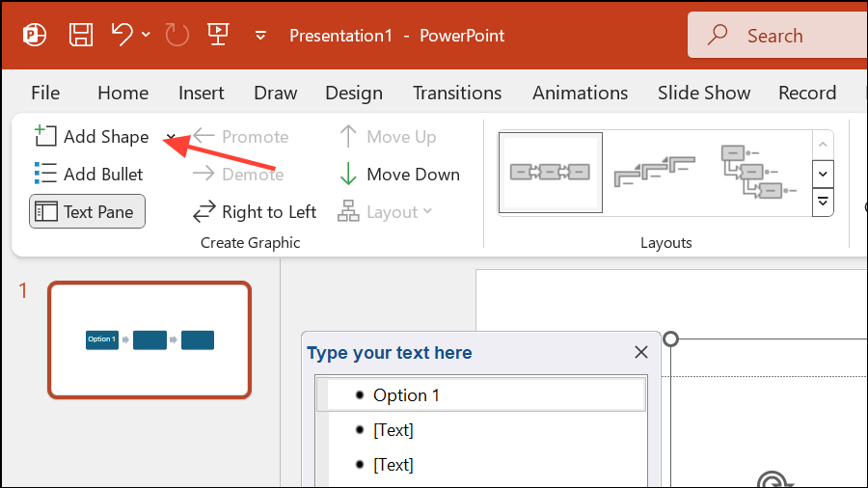Click the Add Shape button

tap(93, 137)
